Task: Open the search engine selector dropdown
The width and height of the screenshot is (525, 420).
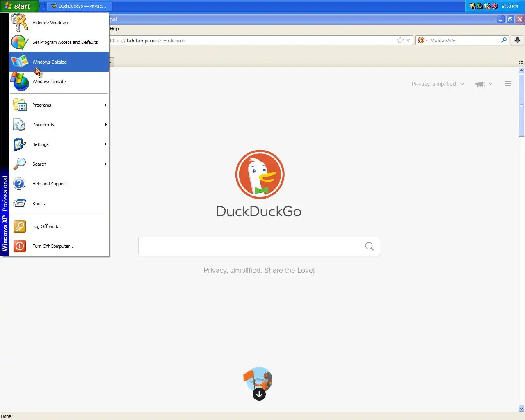Action: coord(422,40)
